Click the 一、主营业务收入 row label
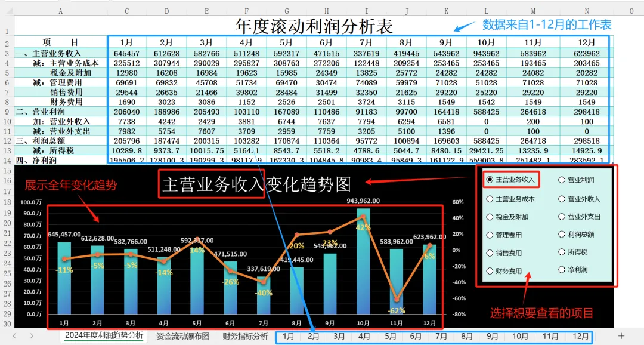 tap(48, 54)
